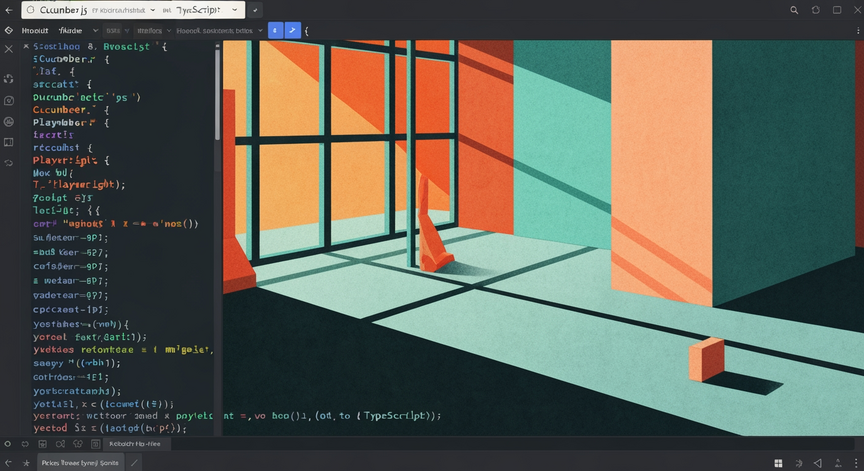This screenshot has width=864, height=471.
Task: Click the 'yorbcrattarohs);' code line
Action: [x=77, y=391]
